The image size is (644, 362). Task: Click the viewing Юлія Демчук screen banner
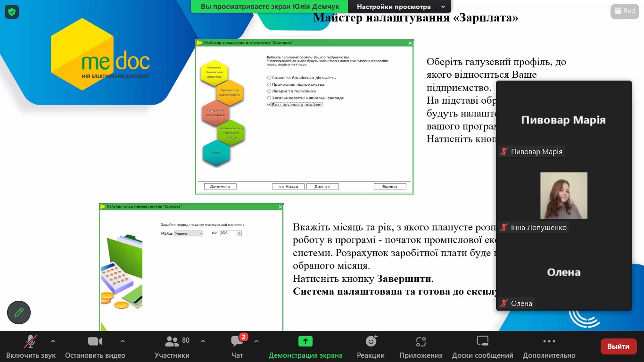[269, 7]
